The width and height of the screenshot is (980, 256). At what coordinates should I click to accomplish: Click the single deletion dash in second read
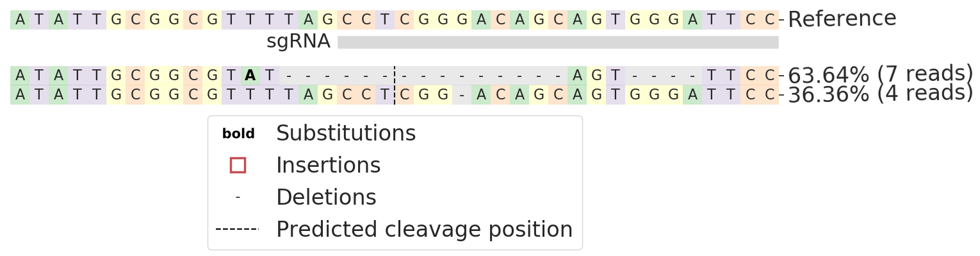coord(462,95)
